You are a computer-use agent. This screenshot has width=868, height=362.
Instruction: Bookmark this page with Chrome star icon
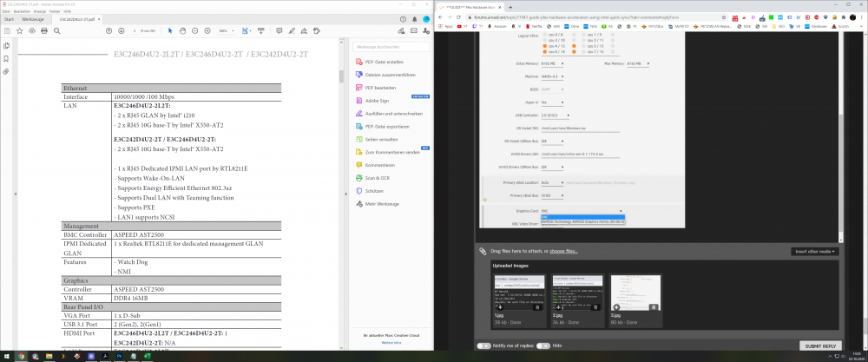pyautogui.click(x=726, y=17)
